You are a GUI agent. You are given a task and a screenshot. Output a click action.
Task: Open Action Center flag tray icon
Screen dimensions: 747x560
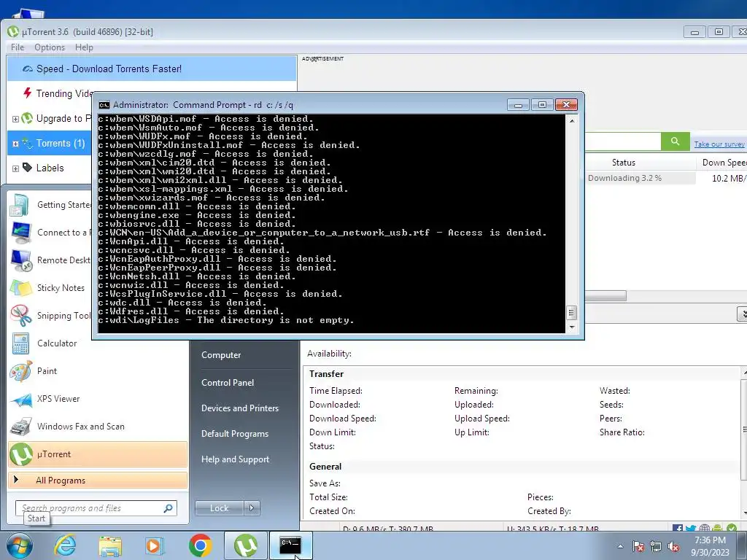pos(638,546)
